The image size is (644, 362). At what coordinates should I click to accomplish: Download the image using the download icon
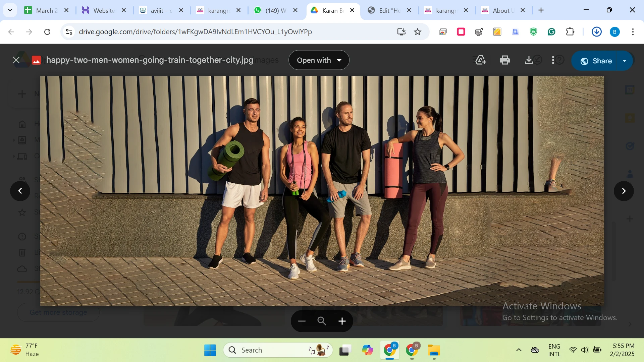[x=529, y=60]
